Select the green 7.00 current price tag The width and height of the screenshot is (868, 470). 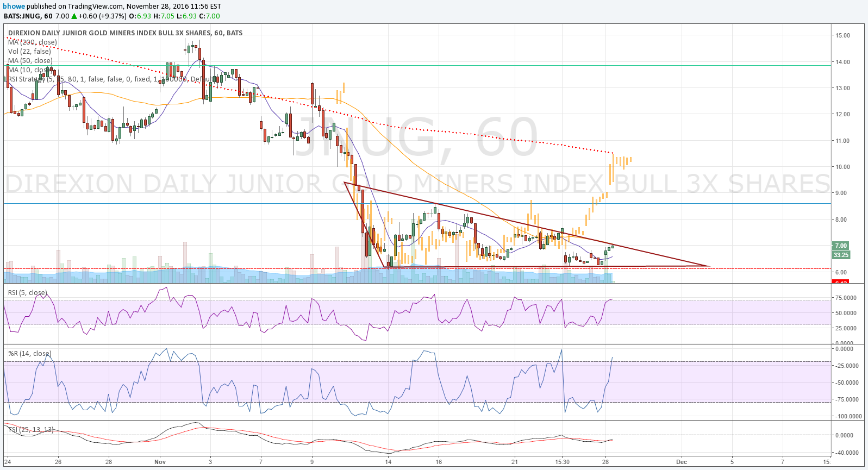click(x=841, y=246)
